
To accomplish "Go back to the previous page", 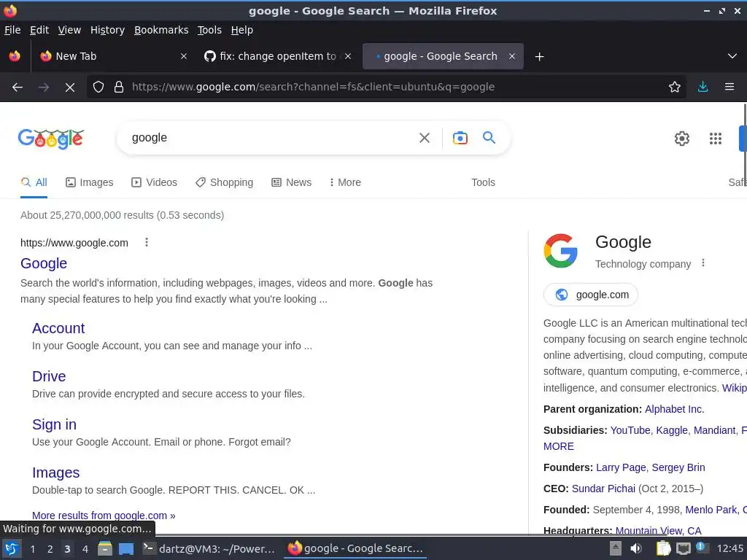I will [18, 87].
